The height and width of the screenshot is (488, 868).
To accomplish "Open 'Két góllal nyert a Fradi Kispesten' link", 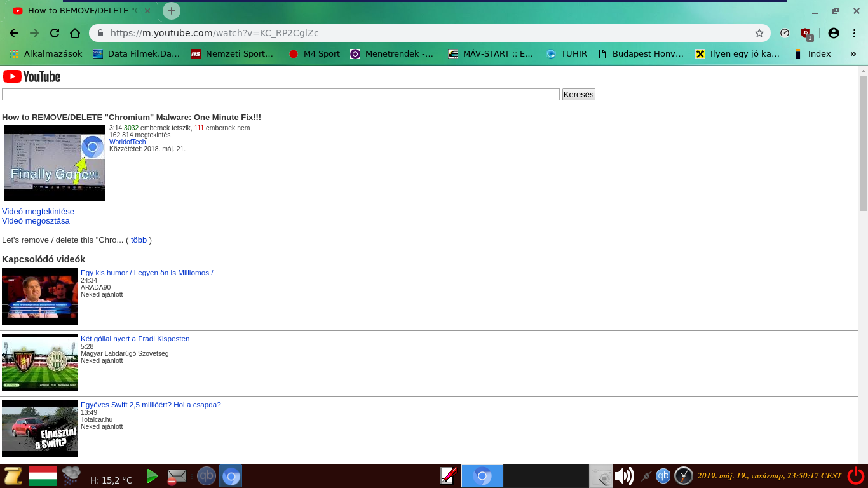I will (135, 339).
